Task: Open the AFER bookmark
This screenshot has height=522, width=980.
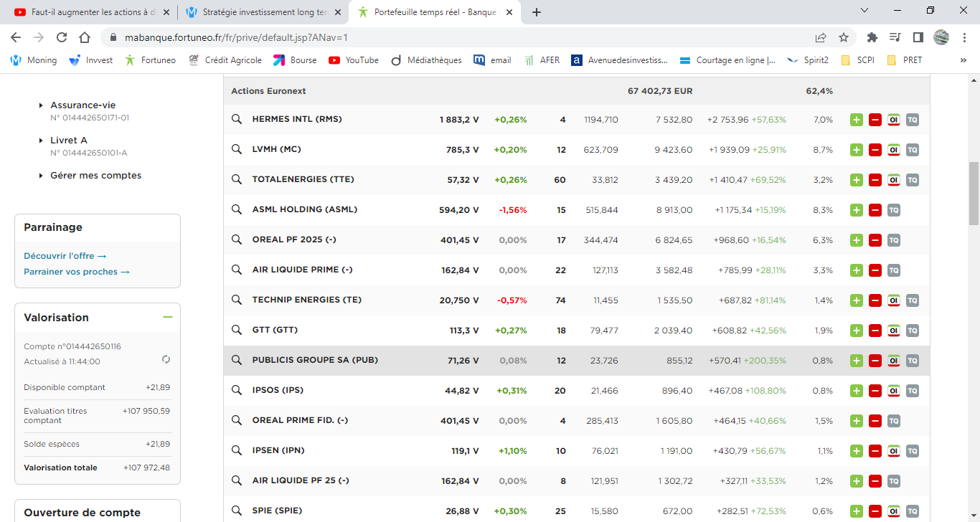Action: 542,60
